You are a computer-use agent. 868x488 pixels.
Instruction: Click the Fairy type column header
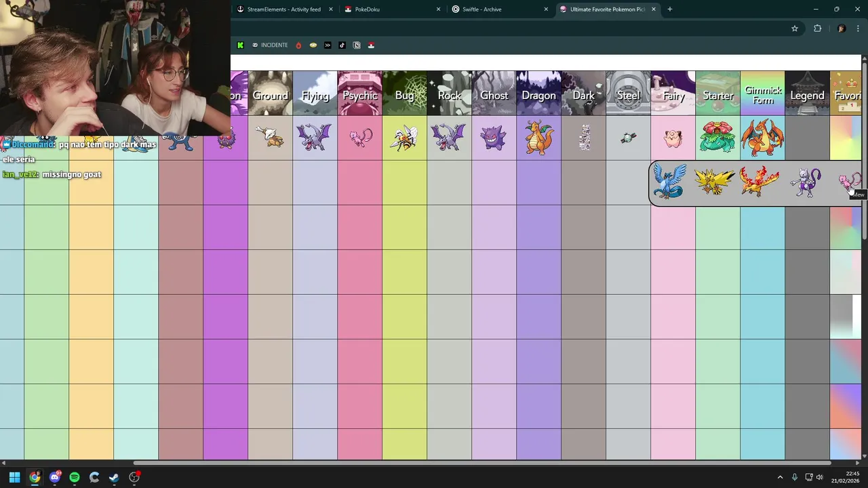point(673,93)
